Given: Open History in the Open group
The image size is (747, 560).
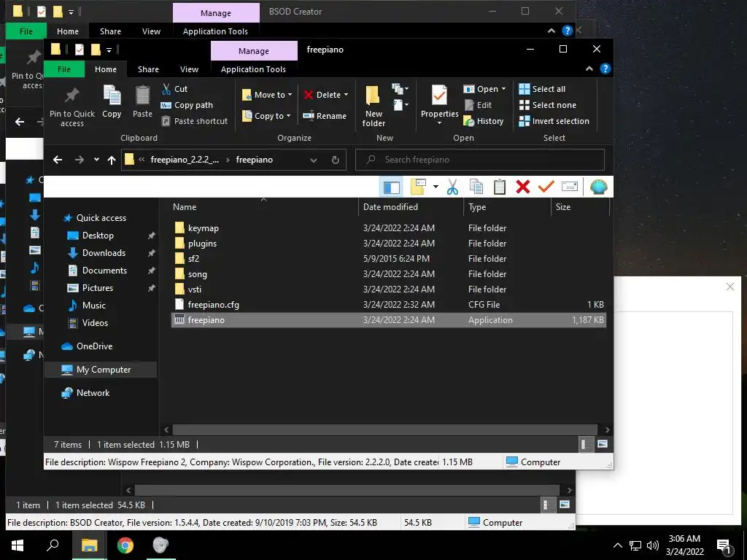Looking at the screenshot, I should pyautogui.click(x=484, y=122).
